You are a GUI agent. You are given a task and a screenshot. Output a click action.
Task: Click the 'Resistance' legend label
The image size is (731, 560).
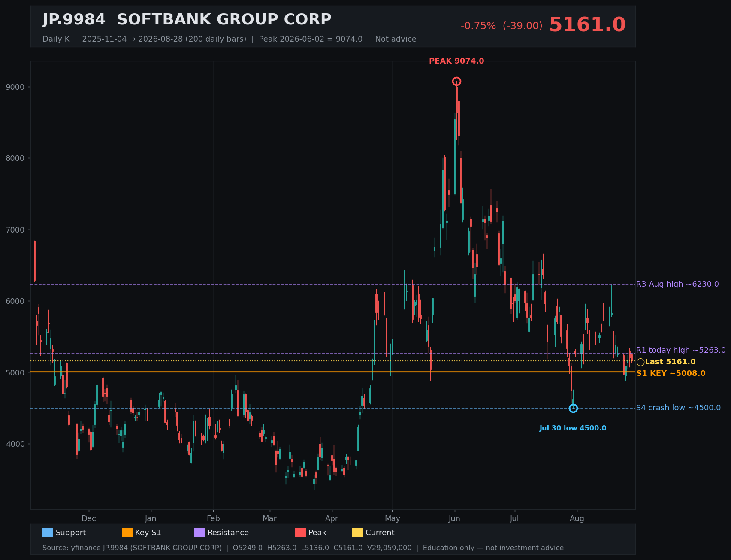point(228,533)
